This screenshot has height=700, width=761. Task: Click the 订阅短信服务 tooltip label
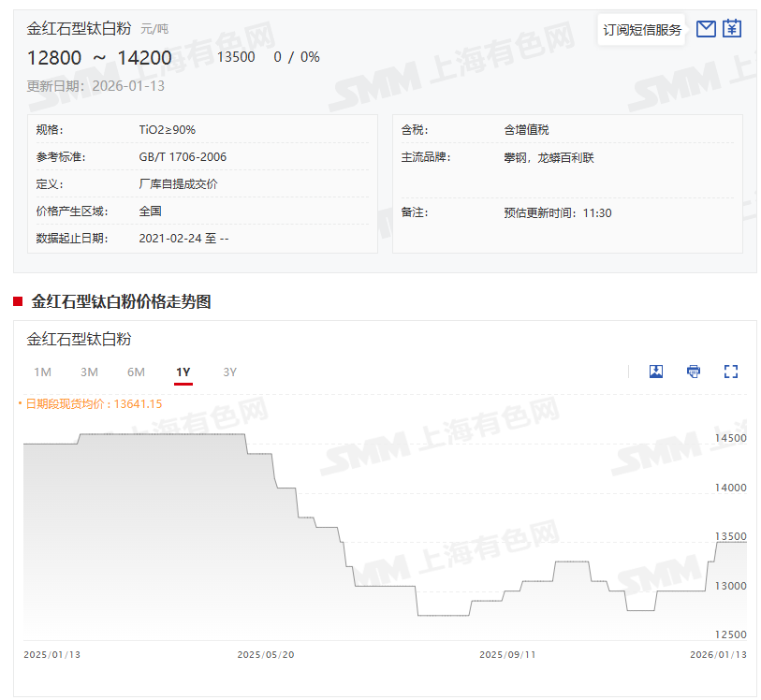(642, 30)
